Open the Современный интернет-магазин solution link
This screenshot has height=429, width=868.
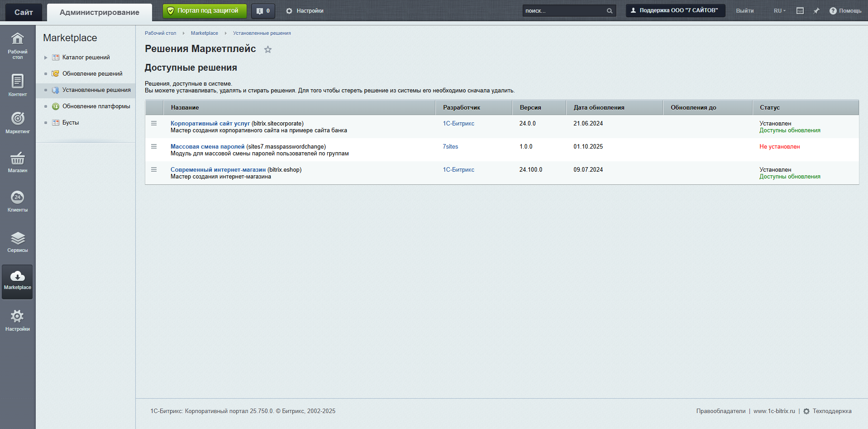(218, 170)
